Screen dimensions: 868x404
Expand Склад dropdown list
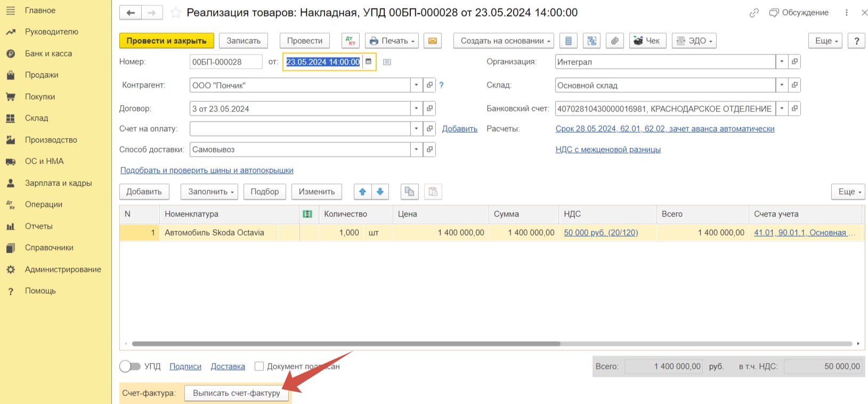[x=782, y=85]
